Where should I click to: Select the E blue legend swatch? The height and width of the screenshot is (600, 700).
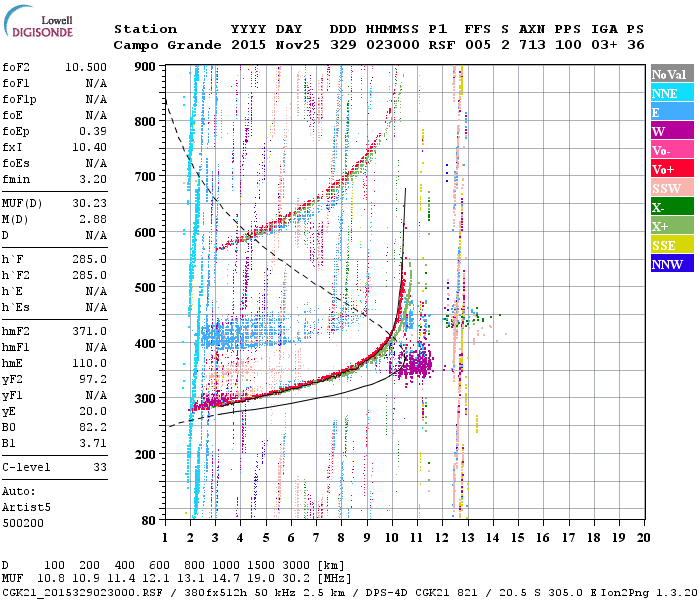click(672, 112)
